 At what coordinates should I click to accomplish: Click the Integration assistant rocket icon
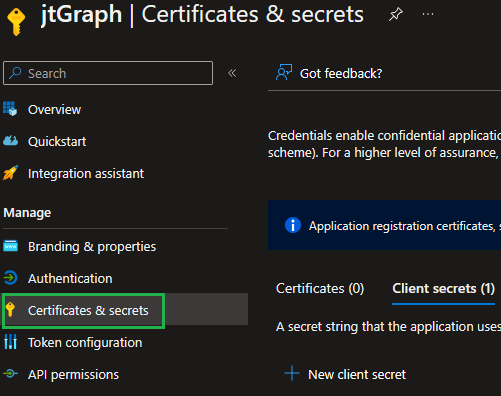pyautogui.click(x=10, y=173)
